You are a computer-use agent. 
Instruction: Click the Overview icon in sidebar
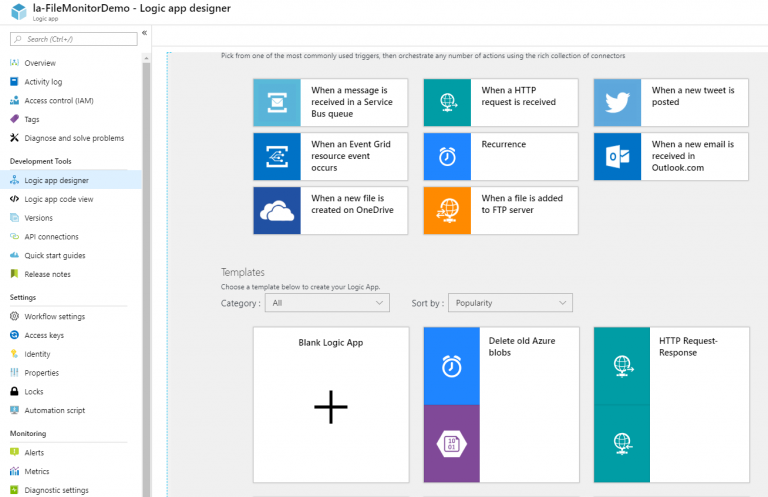(x=14, y=63)
